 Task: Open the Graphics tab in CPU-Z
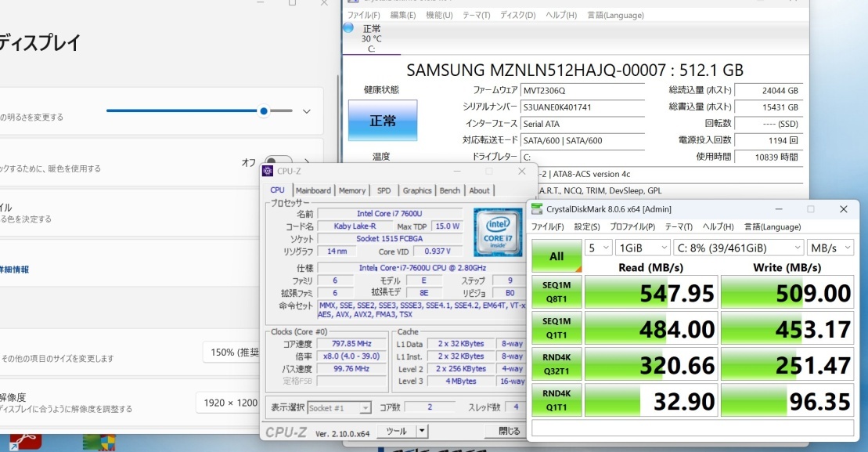point(417,190)
